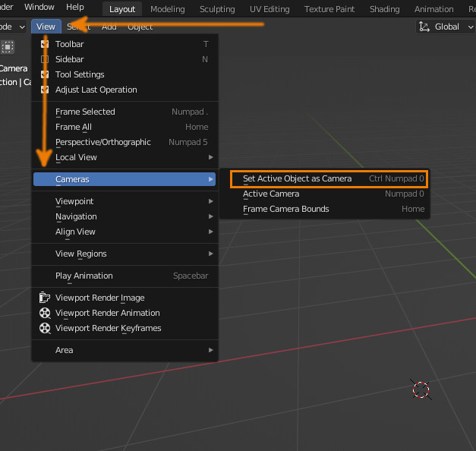Image resolution: width=476 pixels, height=451 pixels.
Task: Toggle the Toolbar checkbox
Action: (45, 44)
